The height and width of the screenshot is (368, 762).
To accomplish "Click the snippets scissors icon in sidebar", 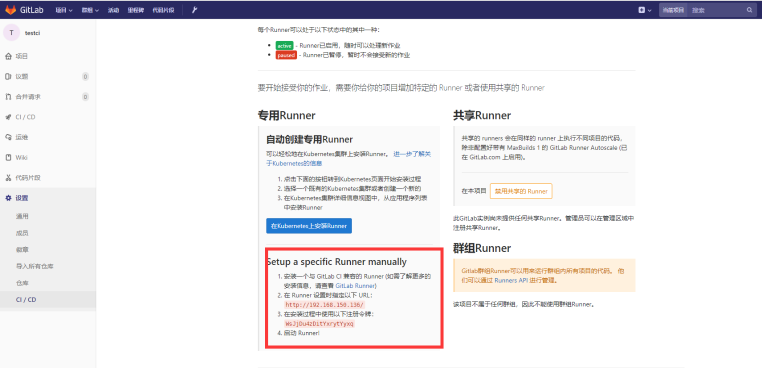I will point(8,178).
